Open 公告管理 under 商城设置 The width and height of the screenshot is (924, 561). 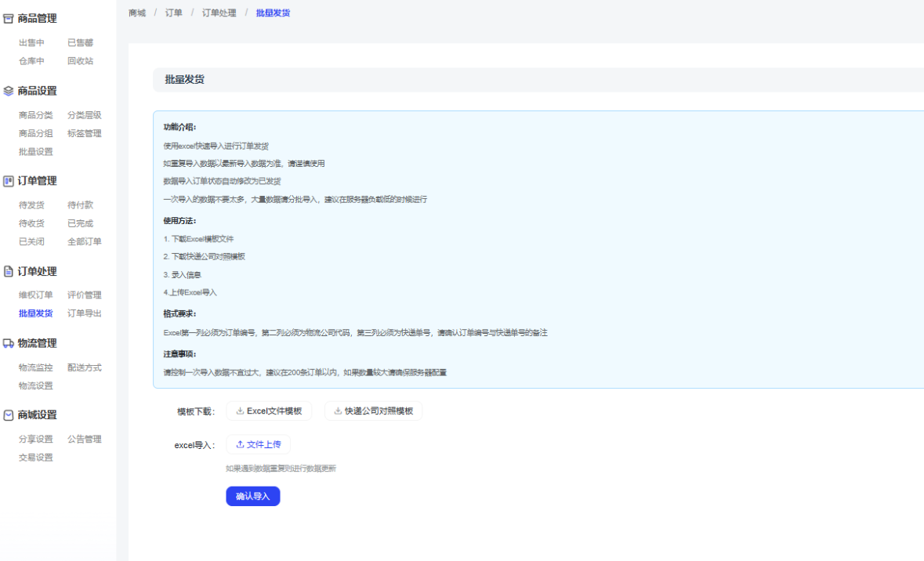[84, 440]
